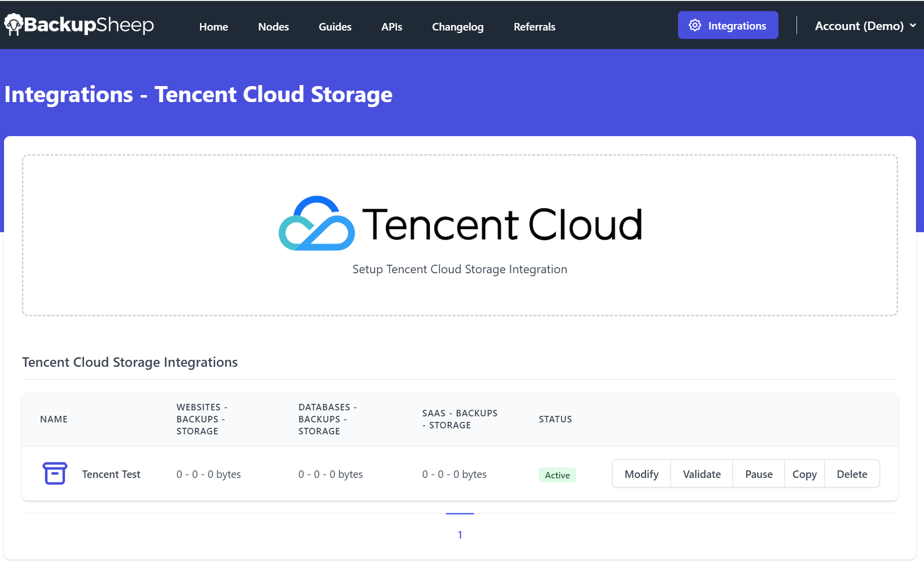Pause the Tencent Test integration

pyautogui.click(x=758, y=474)
